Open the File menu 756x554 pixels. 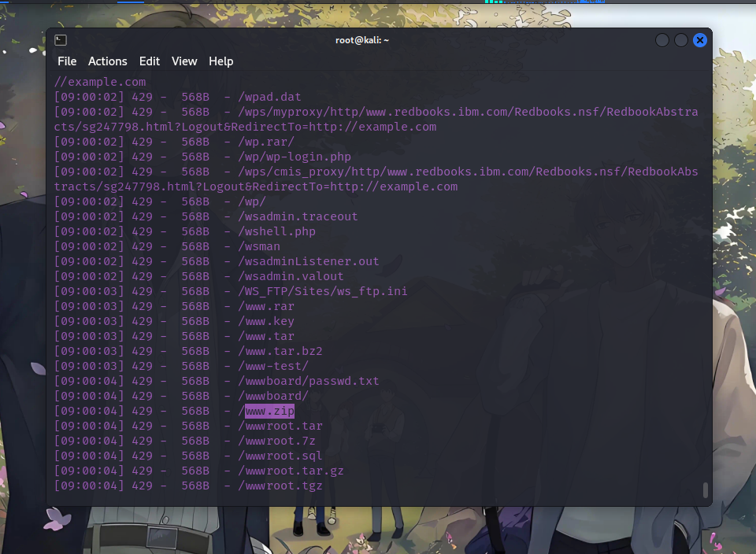tap(67, 61)
